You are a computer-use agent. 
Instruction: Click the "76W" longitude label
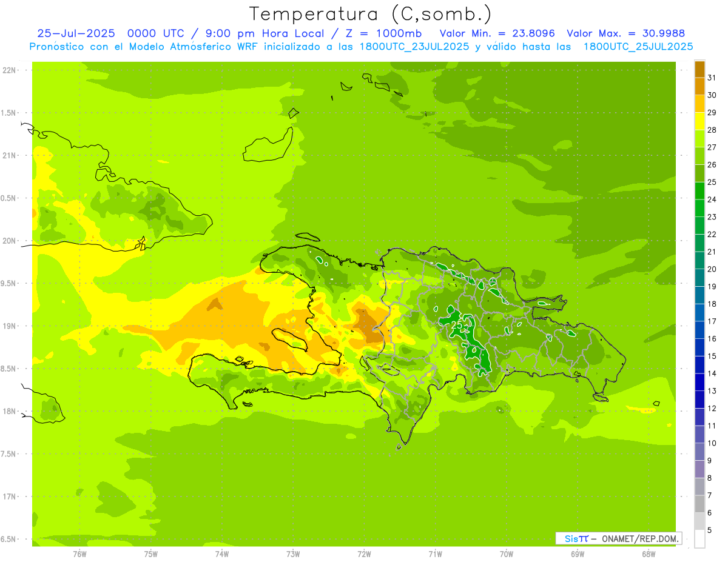pos(79,554)
